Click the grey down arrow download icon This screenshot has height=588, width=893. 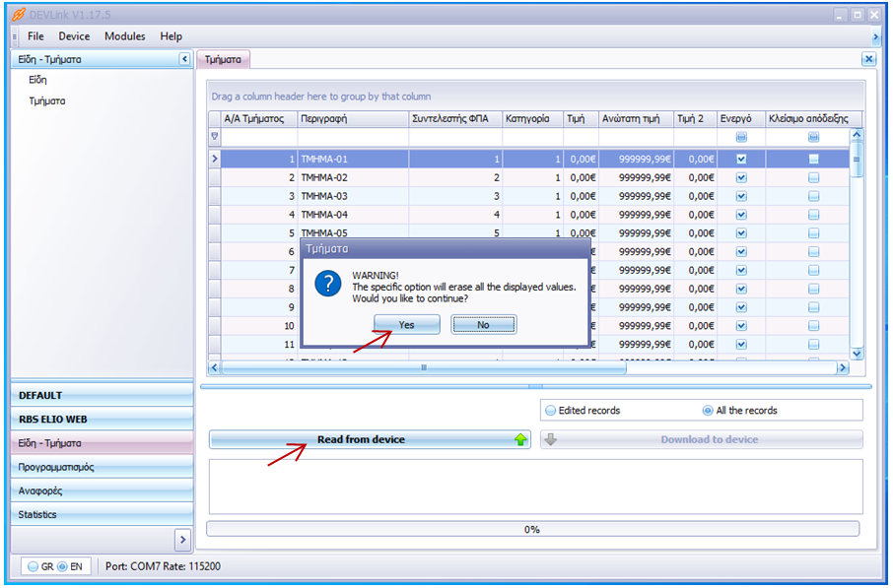551,439
